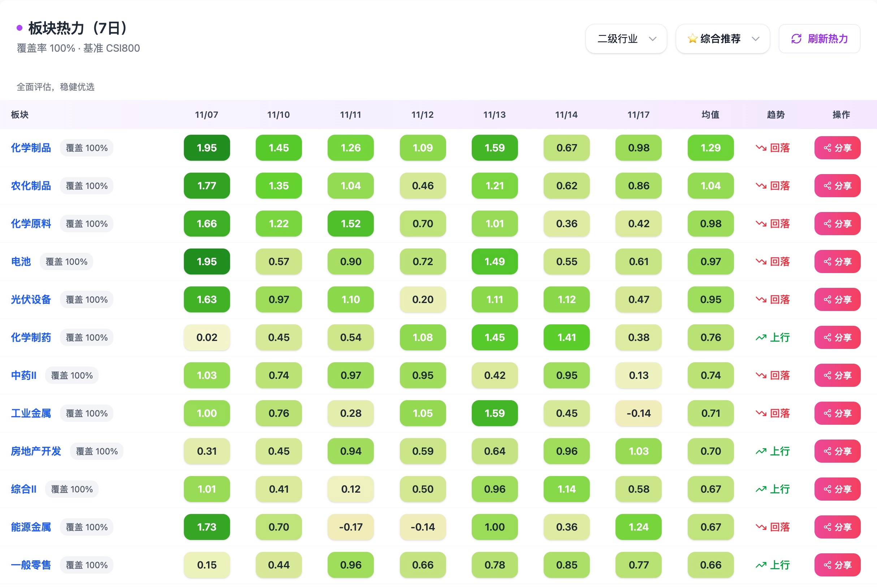This screenshot has width=877, height=588.
Task: Click share icon in 房地产开发 row
Action: (x=827, y=451)
